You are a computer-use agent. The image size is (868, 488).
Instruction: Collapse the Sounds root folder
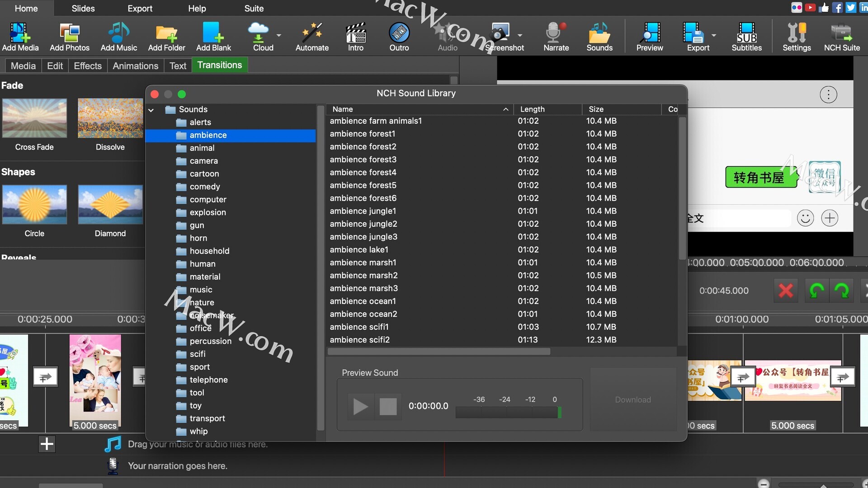(151, 110)
